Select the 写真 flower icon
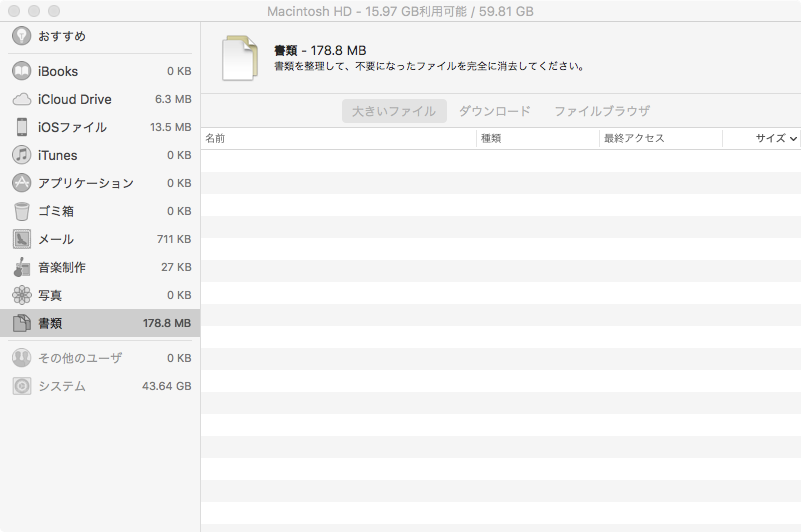801x532 pixels. (x=21, y=295)
